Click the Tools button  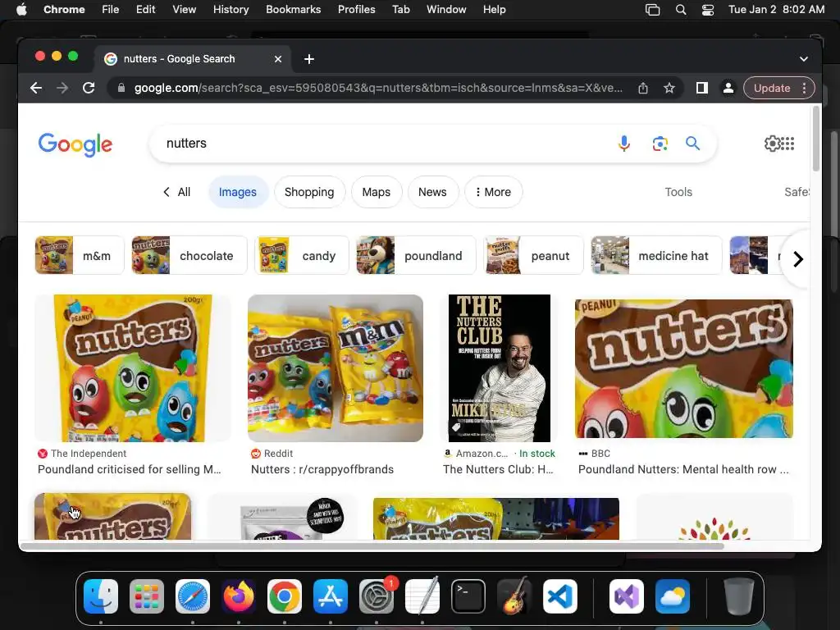678,192
